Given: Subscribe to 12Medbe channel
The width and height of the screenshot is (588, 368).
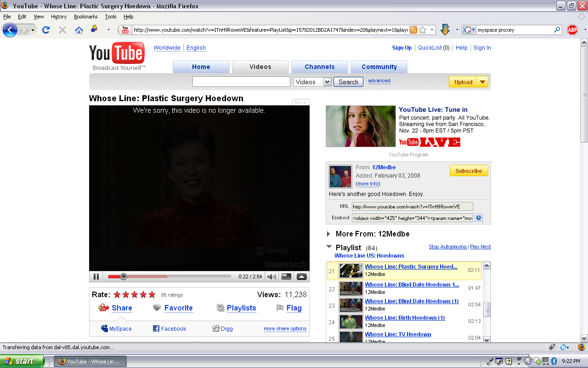Looking at the screenshot, I should point(469,171).
